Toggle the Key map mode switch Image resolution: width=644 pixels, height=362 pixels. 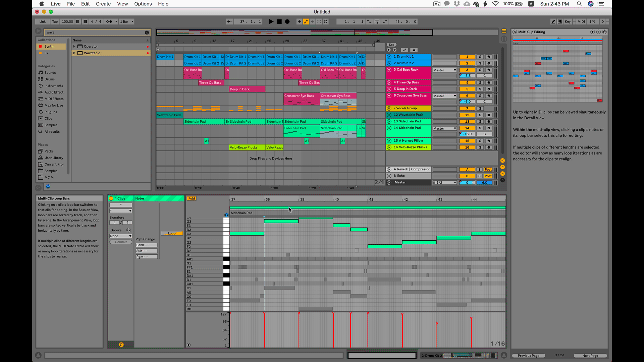[568, 21]
